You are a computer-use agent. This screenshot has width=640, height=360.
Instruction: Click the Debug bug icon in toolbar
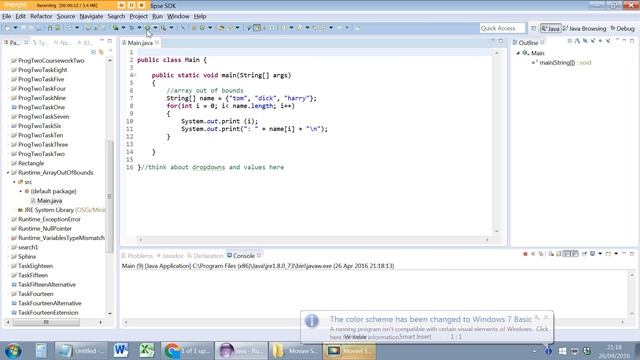coord(131,28)
